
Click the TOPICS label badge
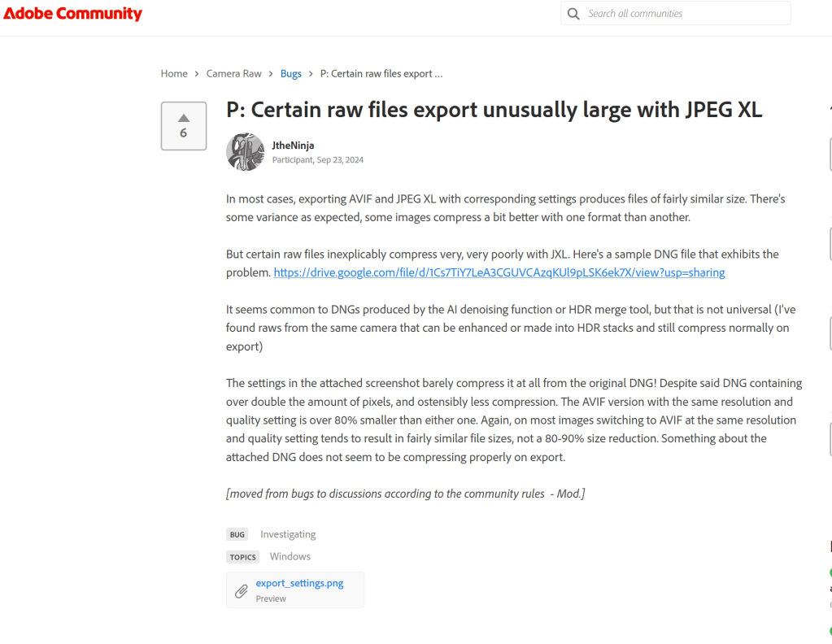click(243, 557)
